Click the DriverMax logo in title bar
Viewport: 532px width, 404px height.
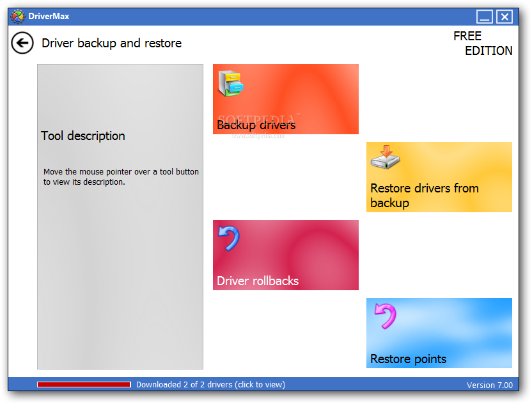(x=18, y=17)
